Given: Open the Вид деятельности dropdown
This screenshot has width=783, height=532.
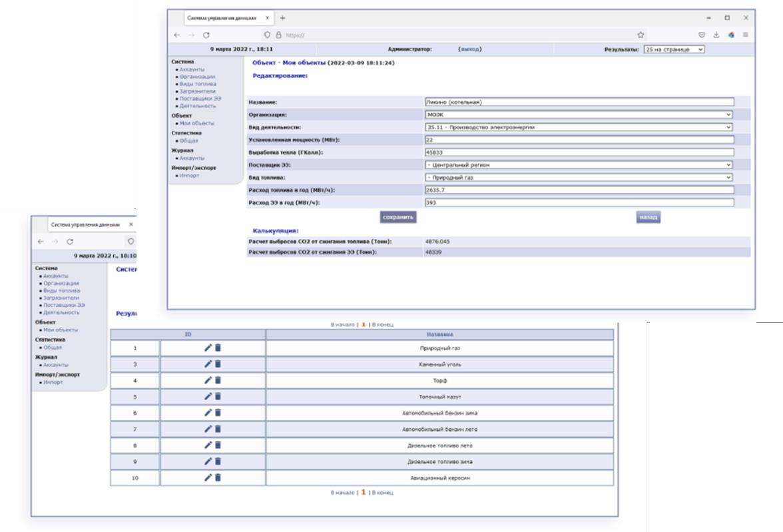Looking at the screenshot, I should click(x=579, y=127).
